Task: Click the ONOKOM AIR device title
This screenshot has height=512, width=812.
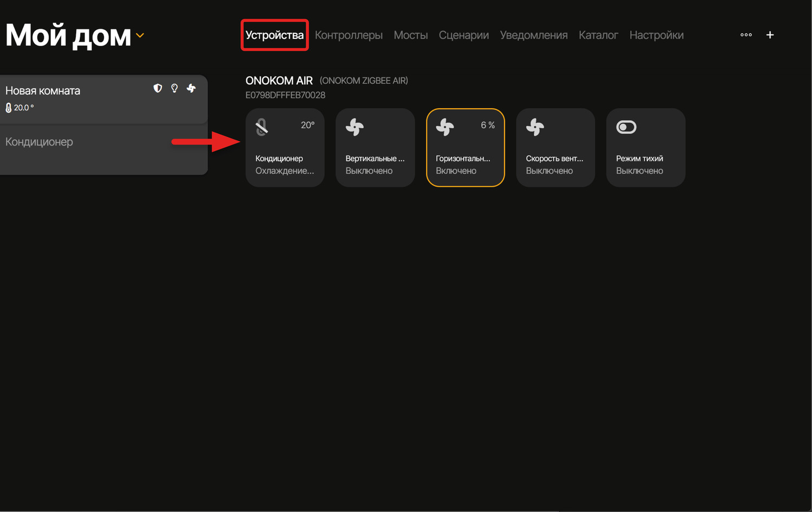Action: [x=279, y=81]
